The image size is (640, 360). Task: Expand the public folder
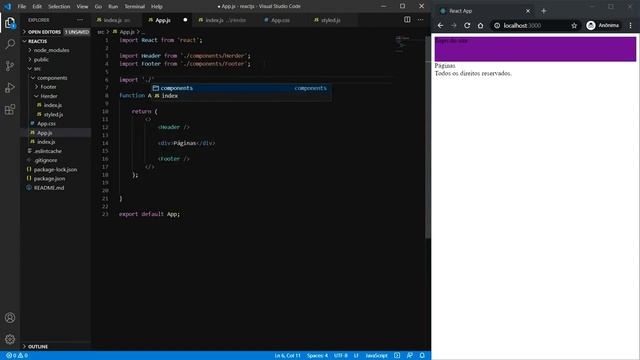coord(41,60)
